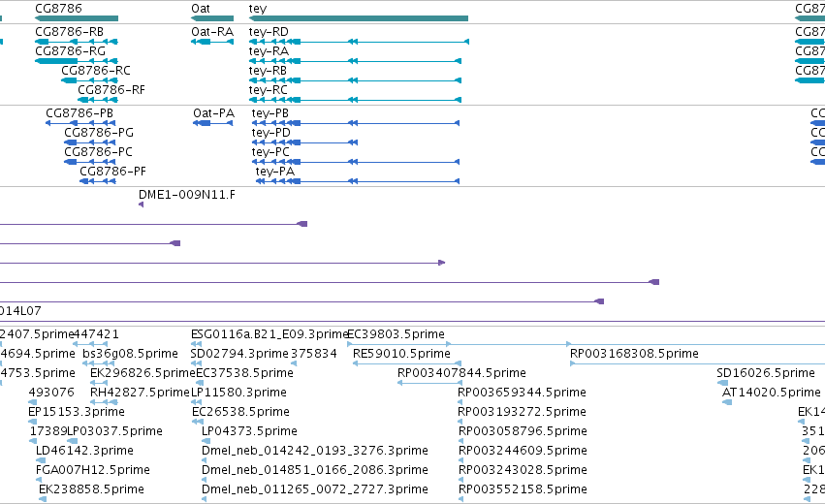Click the RP003244609.5prime label
The height and width of the screenshot is (504, 825).
click(523, 451)
